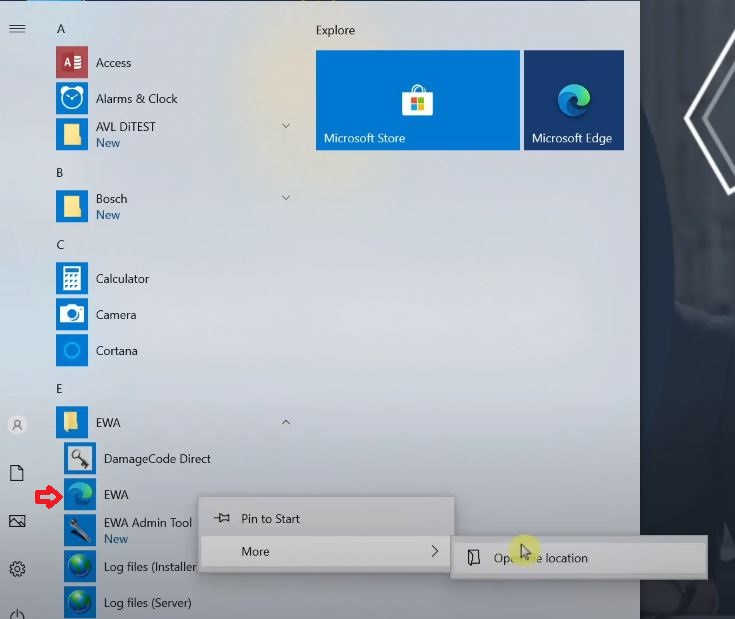Image resolution: width=735 pixels, height=619 pixels.
Task: Open the More submenu
Action: 326,552
